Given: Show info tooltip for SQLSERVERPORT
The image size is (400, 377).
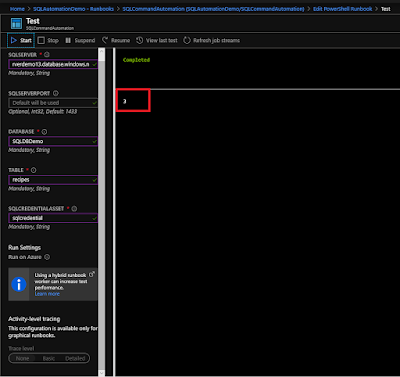Looking at the screenshot, I should click(x=56, y=93).
